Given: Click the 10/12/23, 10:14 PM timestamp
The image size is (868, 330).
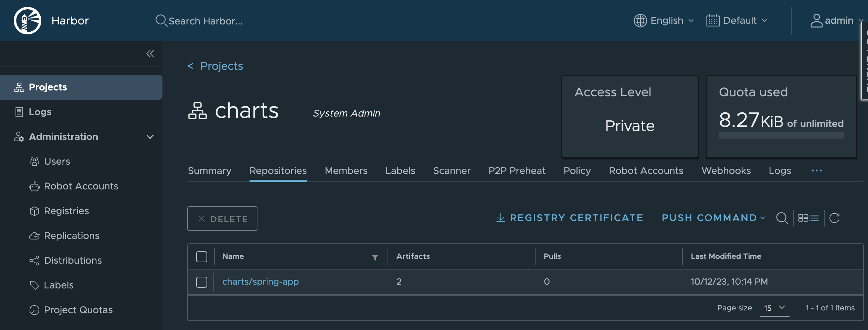Looking at the screenshot, I should pyautogui.click(x=729, y=282).
